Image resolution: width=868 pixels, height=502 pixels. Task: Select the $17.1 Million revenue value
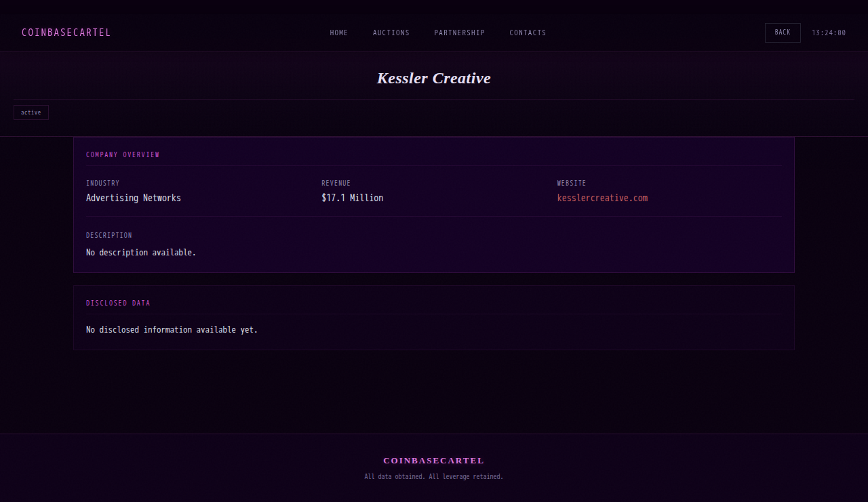(353, 198)
